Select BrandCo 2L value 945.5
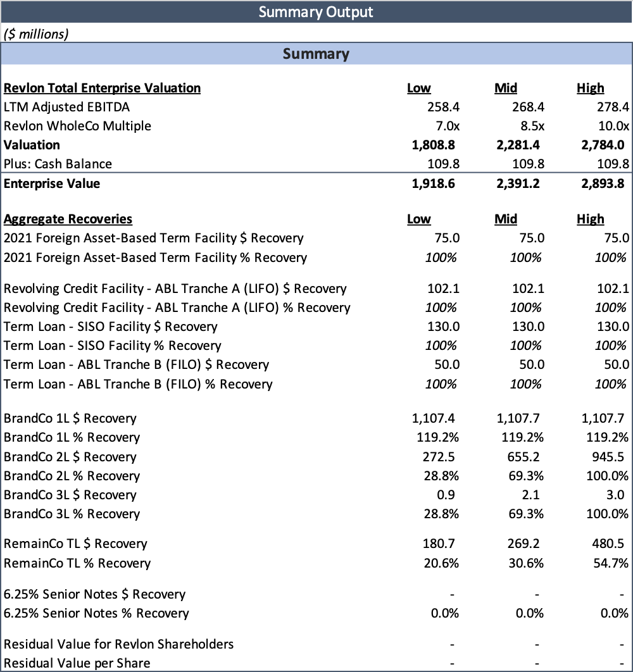The height and width of the screenshot is (672, 633). [608, 457]
